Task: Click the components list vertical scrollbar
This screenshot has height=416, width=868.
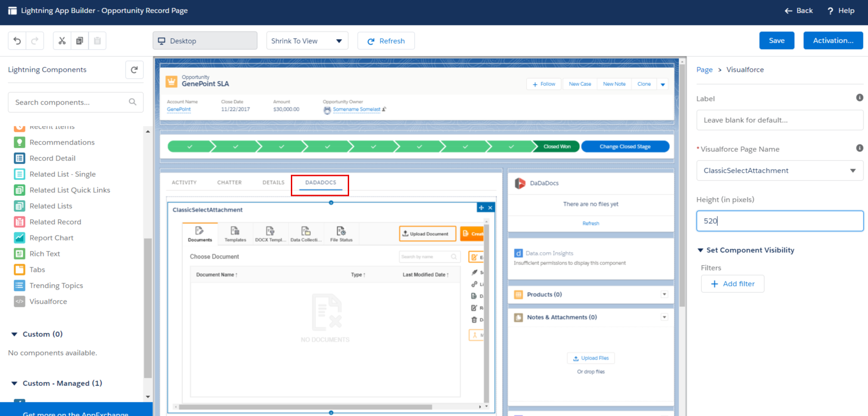Action: pyautogui.click(x=148, y=308)
